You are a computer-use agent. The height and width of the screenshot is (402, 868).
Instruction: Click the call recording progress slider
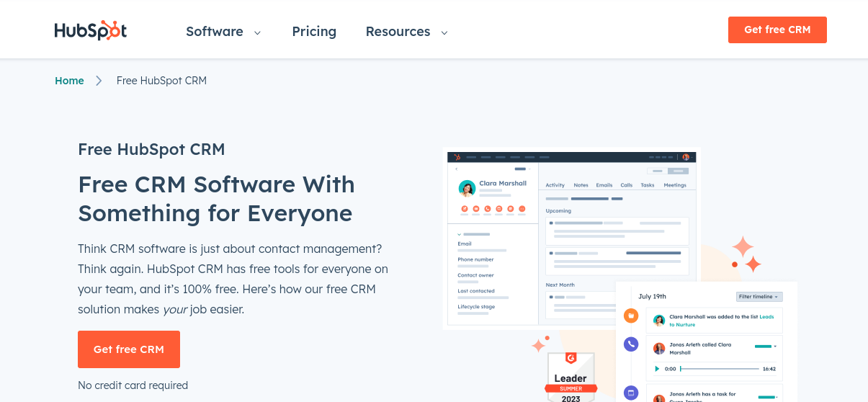[719, 369]
